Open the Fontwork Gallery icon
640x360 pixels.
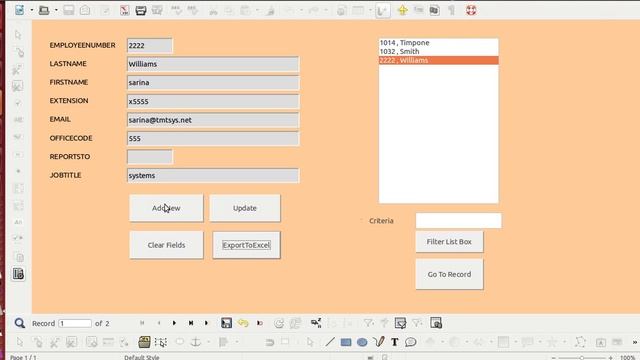600,342
